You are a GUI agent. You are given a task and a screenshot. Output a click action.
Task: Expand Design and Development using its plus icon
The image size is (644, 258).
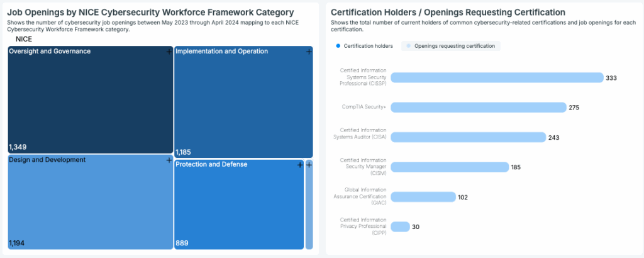point(169,160)
